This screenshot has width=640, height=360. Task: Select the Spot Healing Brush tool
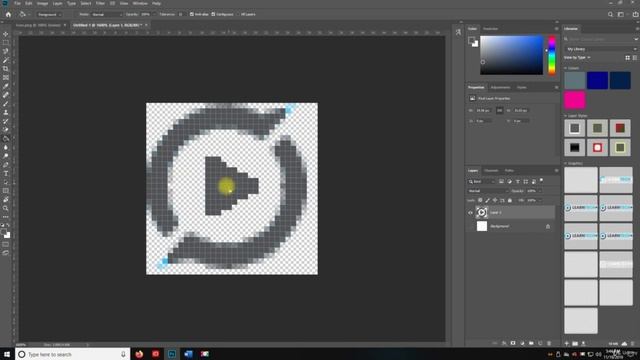coord(6,95)
